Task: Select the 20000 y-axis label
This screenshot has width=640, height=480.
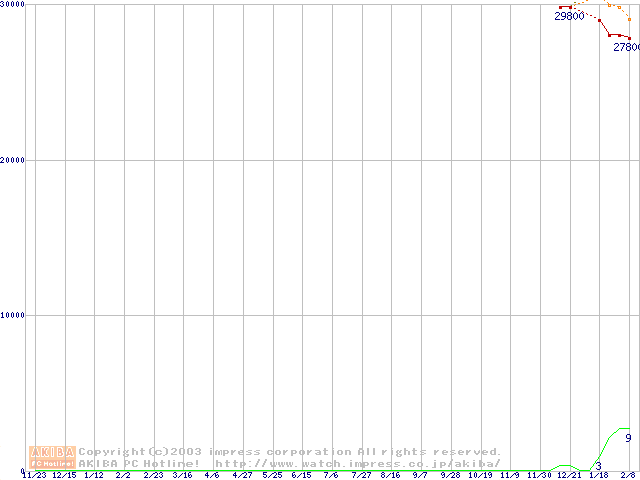Action: (x=13, y=160)
